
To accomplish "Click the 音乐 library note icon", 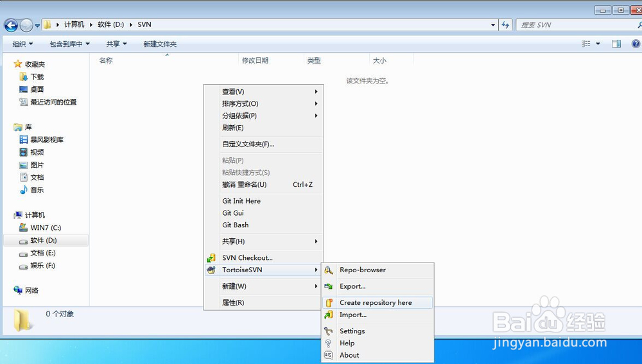I will click(24, 190).
